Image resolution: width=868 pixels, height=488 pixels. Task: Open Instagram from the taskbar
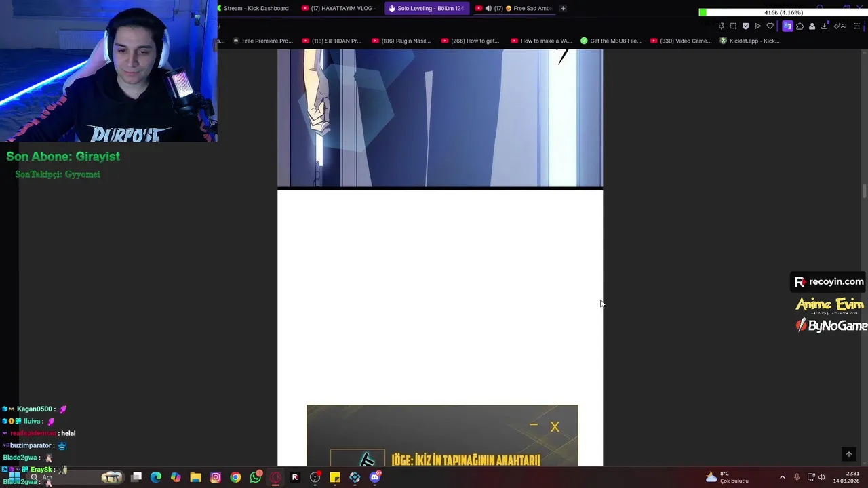[215, 477]
